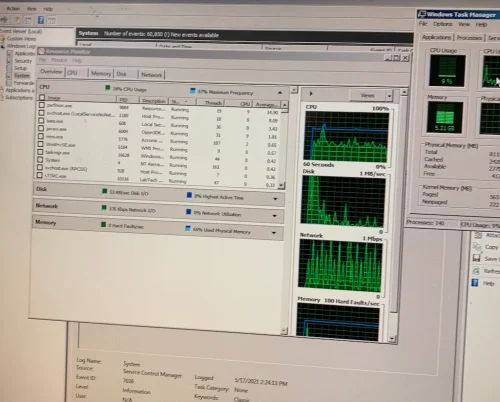The height and width of the screenshot is (402, 500).
Task: Click the Views button above the graphs
Action: pyautogui.click(x=367, y=96)
